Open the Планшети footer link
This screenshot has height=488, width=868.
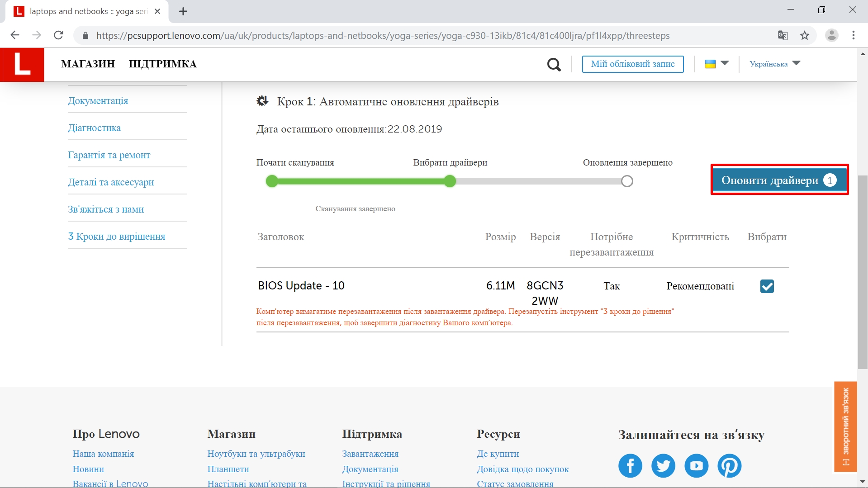tap(228, 469)
